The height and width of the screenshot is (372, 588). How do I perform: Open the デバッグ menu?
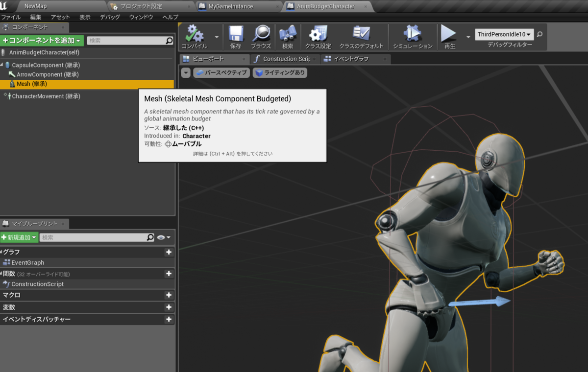point(109,17)
